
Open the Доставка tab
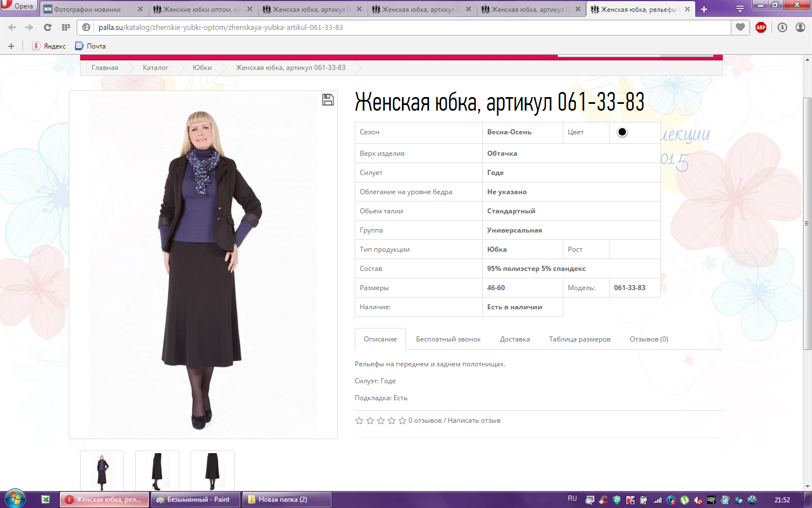(x=515, y=339)
